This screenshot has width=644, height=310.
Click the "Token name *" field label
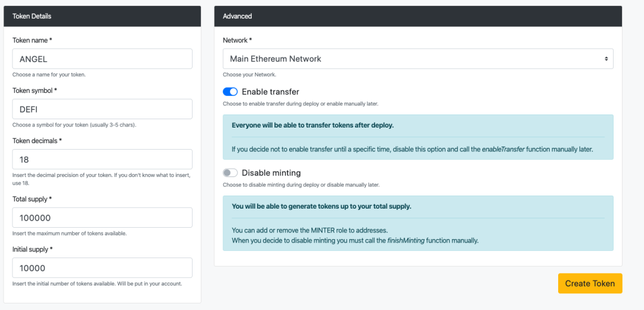32,41
